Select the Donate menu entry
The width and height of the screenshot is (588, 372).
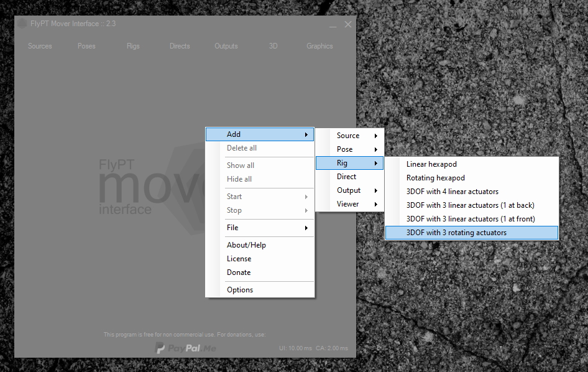tap(259, 272)
